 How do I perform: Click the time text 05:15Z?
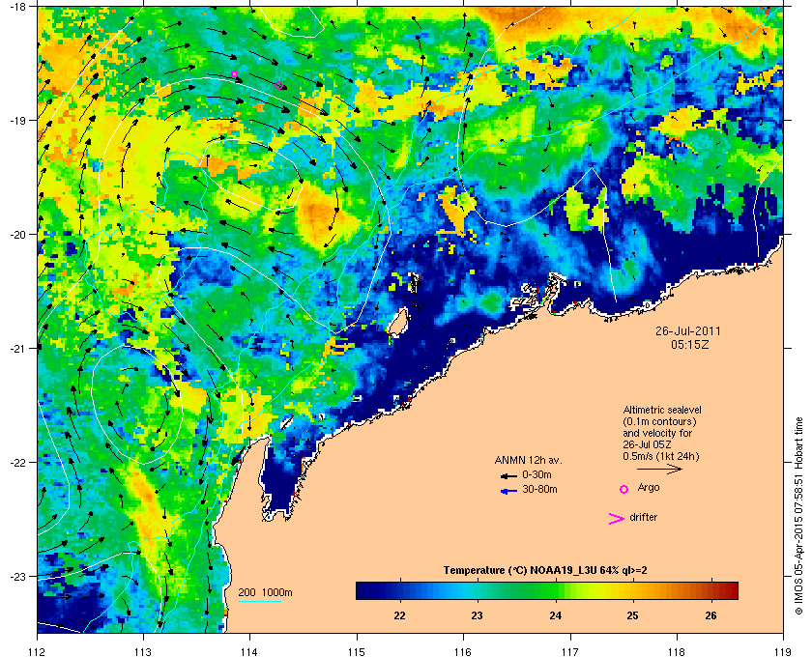point(690,345)
